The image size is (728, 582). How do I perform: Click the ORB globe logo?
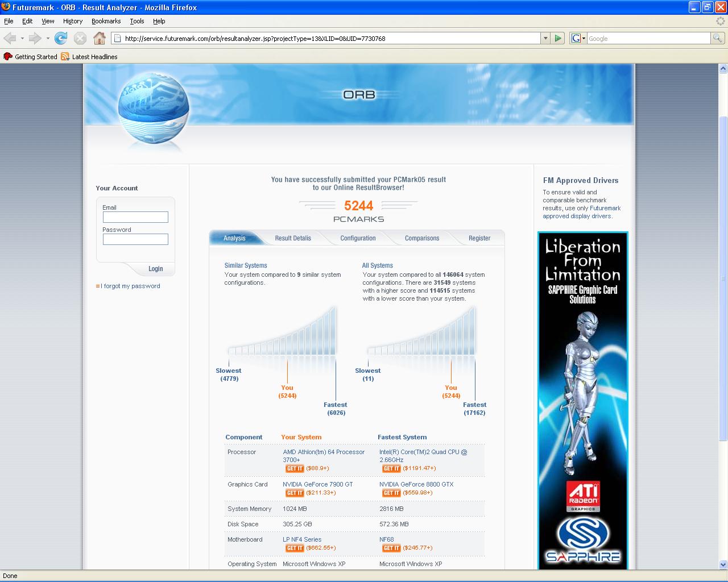click(x=153, y=108)
